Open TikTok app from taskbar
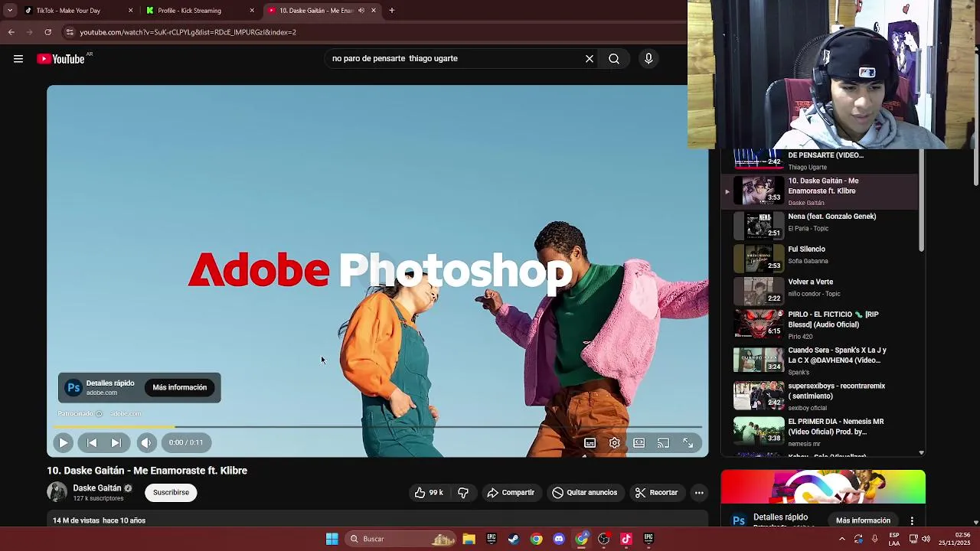This screenshot has width=980, height=551. [x=626, y=539]
